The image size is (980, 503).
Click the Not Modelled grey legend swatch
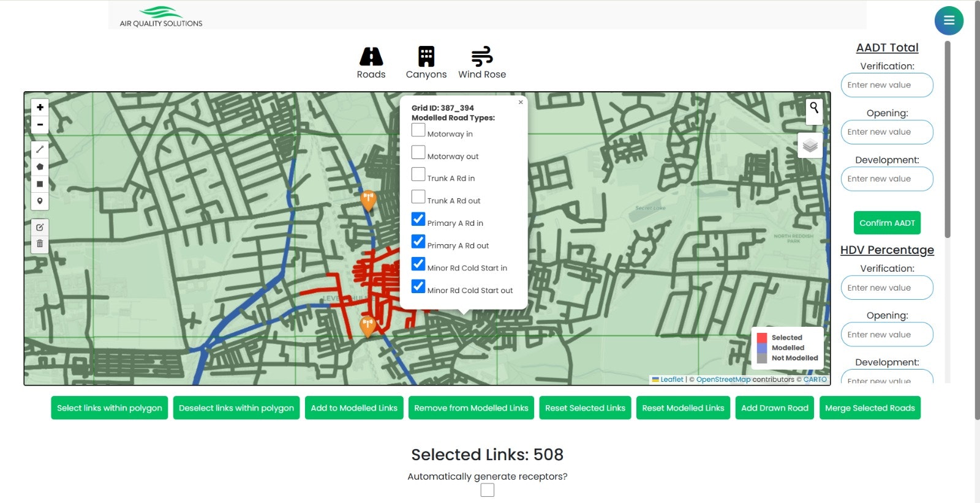tap(762, 358)
